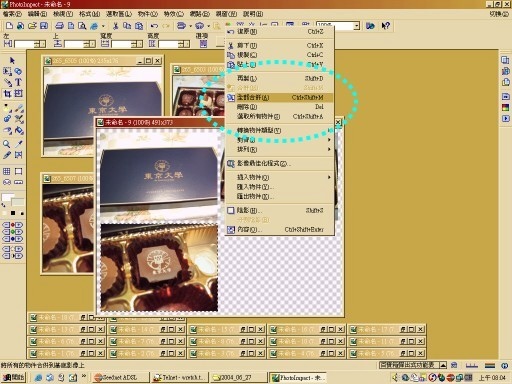Open dropdown arrow beside camera toolbar icon
Image resolution: width=512 pixels, height=384 pixels.
click(x=208, y=26)
